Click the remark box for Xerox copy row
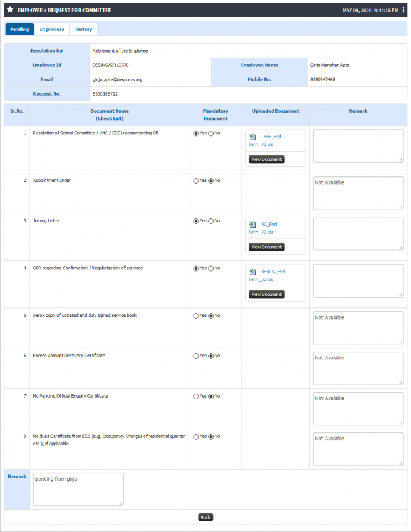The width and height of the screenshot is (411, 532). [358, 328]
